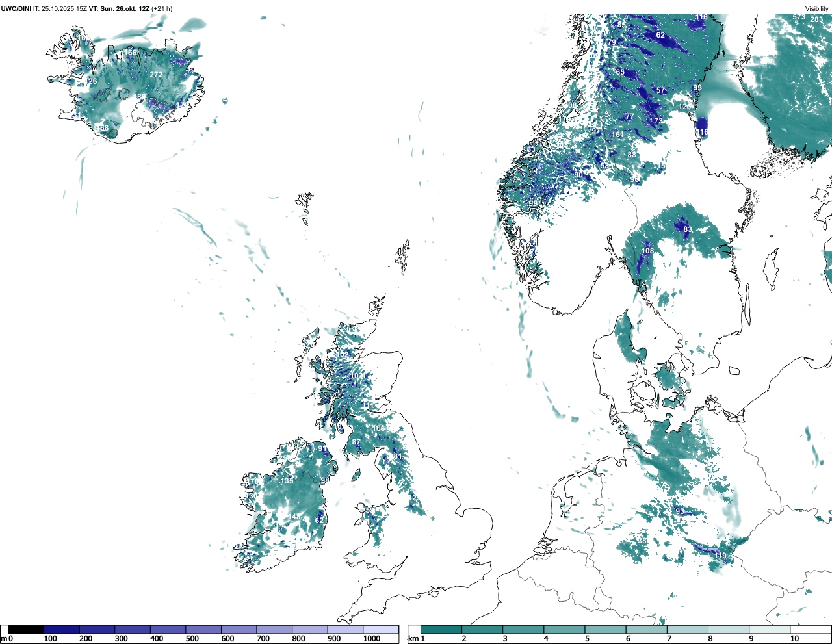The height and width of the screenshot is (644, 832).
Task: Click the 200–300 m blue legend swatch
Action: (x=97, y=629)
